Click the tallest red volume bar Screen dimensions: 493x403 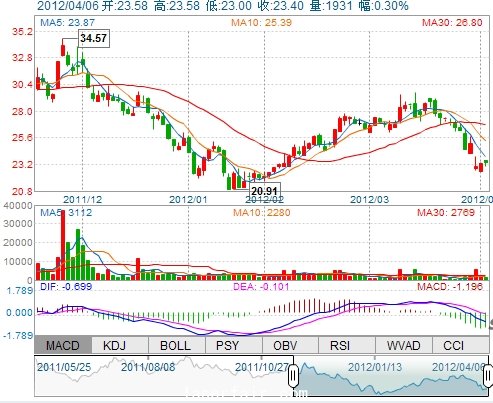click(63, 245)
